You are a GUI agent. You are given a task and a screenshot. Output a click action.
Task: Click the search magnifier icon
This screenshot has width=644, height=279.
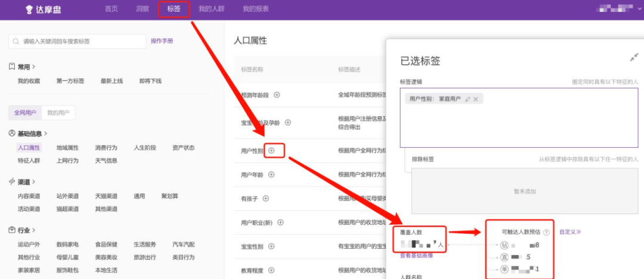[16, 42]
